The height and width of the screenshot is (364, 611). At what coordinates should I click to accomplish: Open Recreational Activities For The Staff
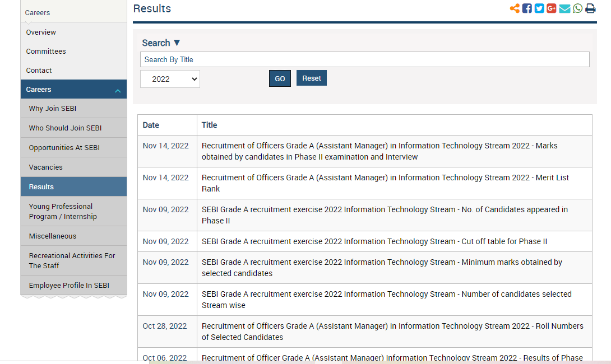[73, 260]
